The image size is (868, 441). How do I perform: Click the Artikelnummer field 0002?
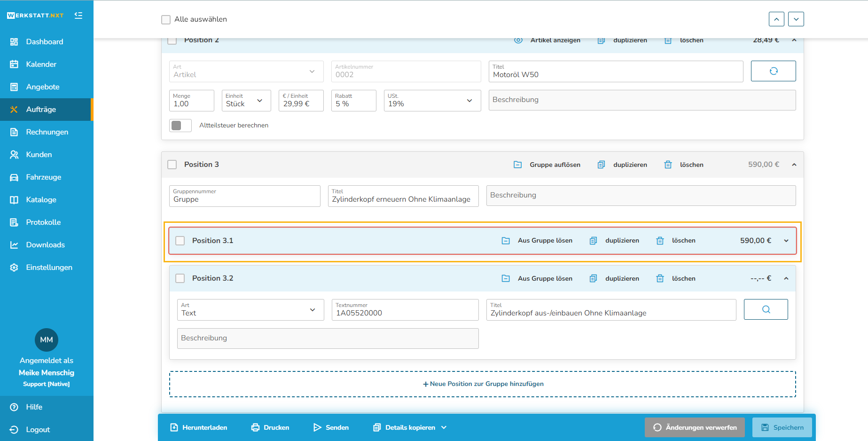[x=406, y=71]
